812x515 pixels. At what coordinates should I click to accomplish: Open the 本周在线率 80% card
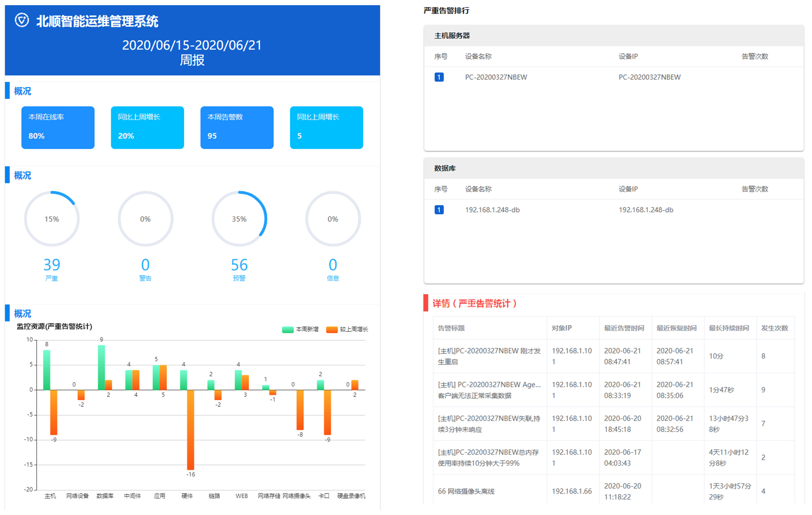point(58,127)
